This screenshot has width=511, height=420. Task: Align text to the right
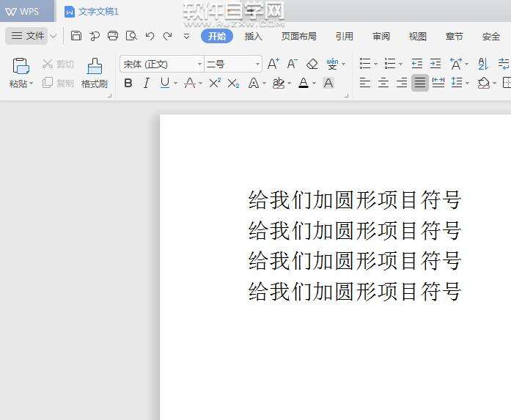coord(402,83)
